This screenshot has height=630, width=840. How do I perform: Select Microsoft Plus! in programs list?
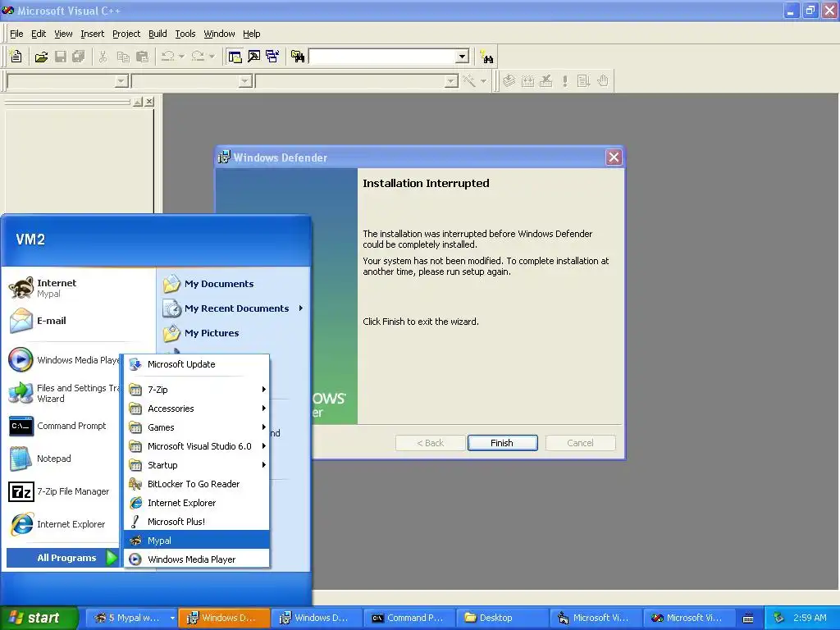[x=197, y=521]
